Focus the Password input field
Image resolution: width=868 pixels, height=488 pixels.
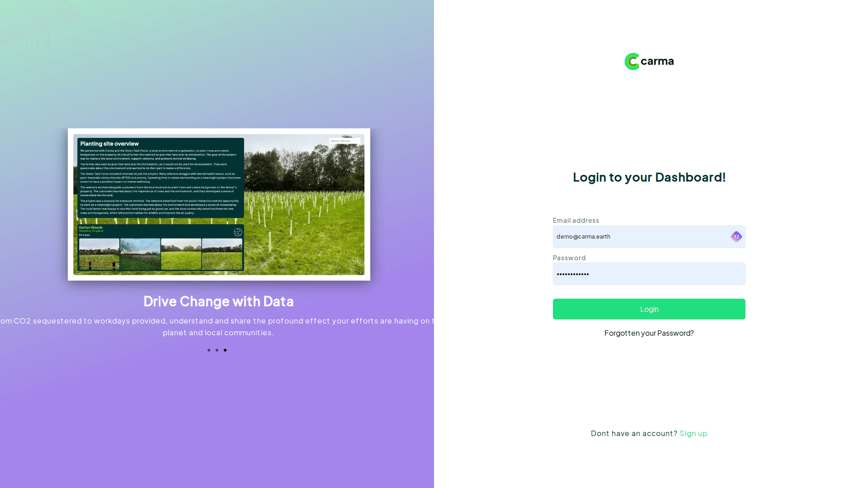tap(649, 274)
